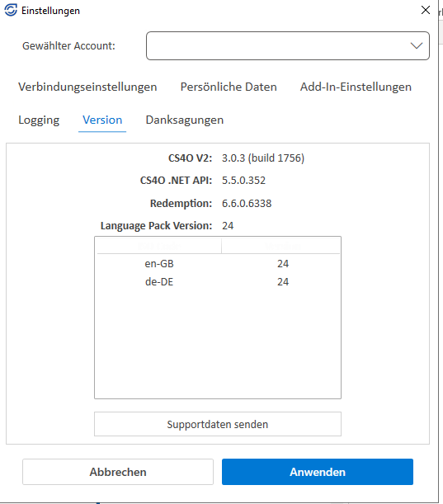443x504 pixels.
Task: Click the CS4O app logo icon
Action: (x=11, y=10)
